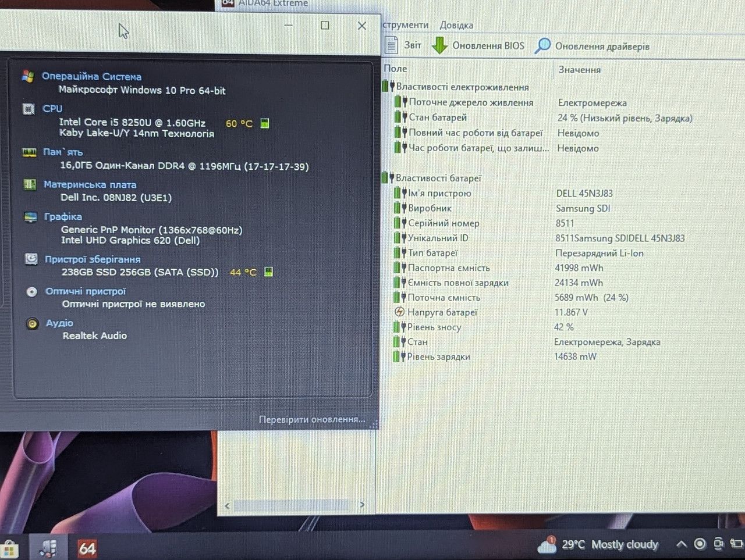Click Оновлення BIOS in the AIDA64 toolbar

pyautogui.click(x=478, y=45)
